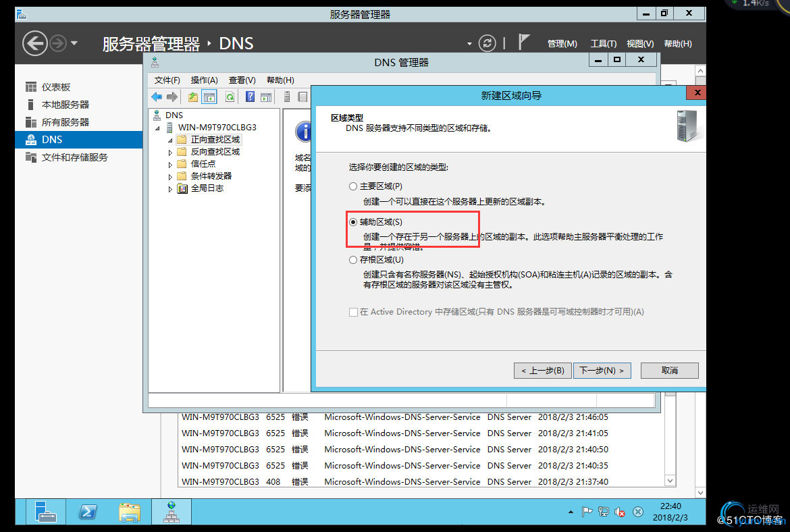Click the new server tower toolbar icon
The height and width of the screenshot is (532, 790).
tap(287, 97)
